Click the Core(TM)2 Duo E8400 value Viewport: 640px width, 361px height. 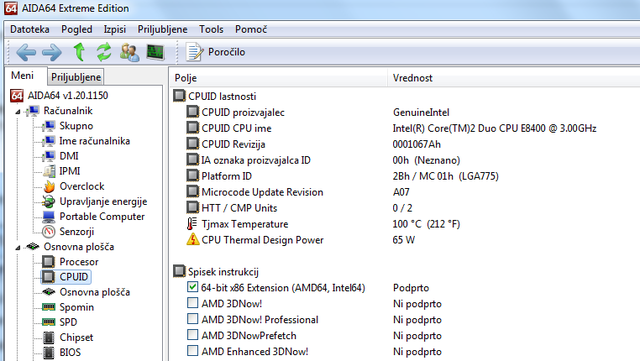tap(494, 128)
